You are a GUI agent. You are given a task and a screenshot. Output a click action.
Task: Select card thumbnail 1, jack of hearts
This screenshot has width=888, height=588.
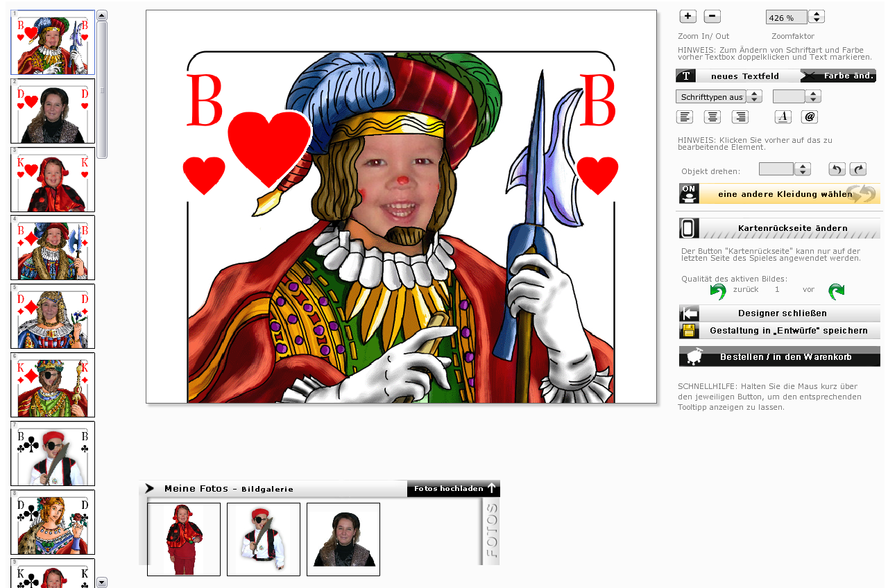53,42
